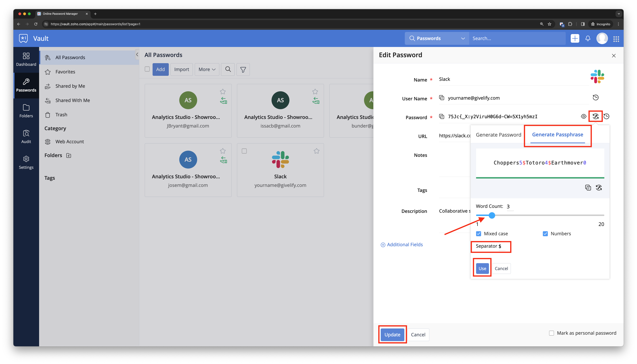Open the filter funnel icon
The height and width of the screenshot is (364, 637).
pyautogui.click(x=243, y=69)
